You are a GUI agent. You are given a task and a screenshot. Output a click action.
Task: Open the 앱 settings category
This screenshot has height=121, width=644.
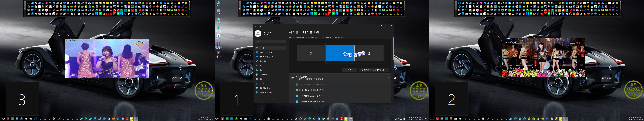point(270,66)
